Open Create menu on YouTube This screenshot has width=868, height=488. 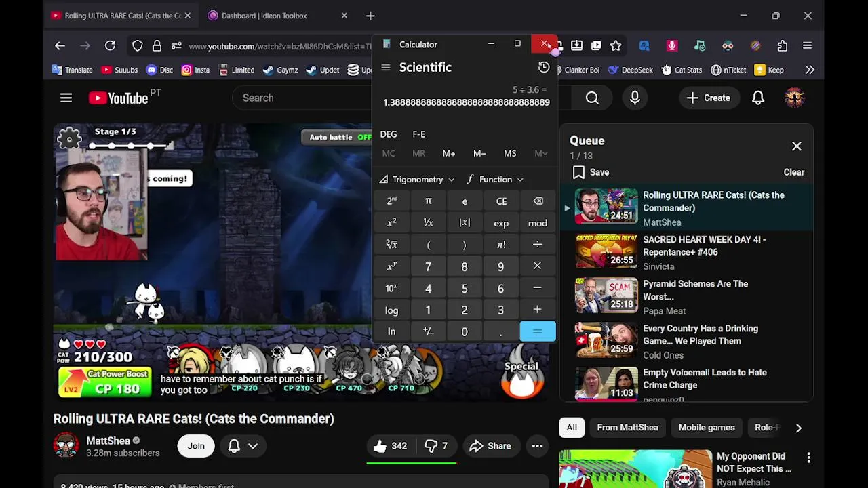coord(708,98)
